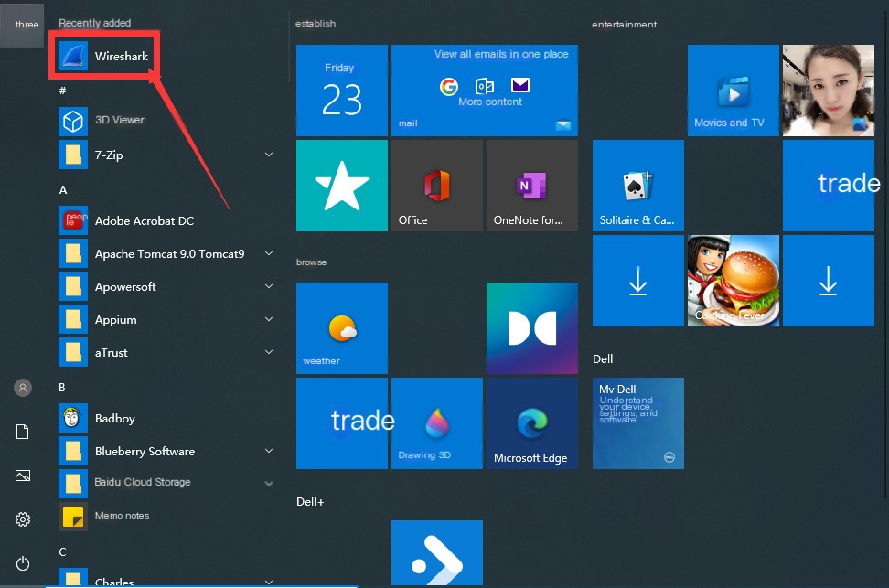Open the weather tile
This screenshot has width=889, height=588.
click(x=342, y=327)
